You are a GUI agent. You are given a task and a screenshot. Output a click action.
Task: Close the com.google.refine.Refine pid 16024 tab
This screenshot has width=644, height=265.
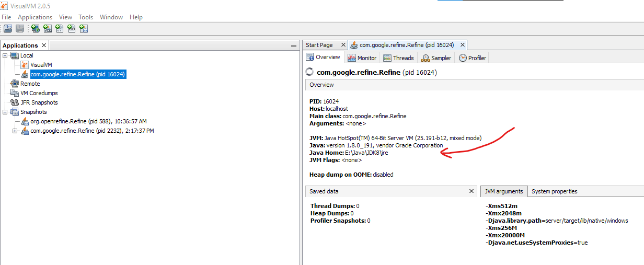pos(462,45)
